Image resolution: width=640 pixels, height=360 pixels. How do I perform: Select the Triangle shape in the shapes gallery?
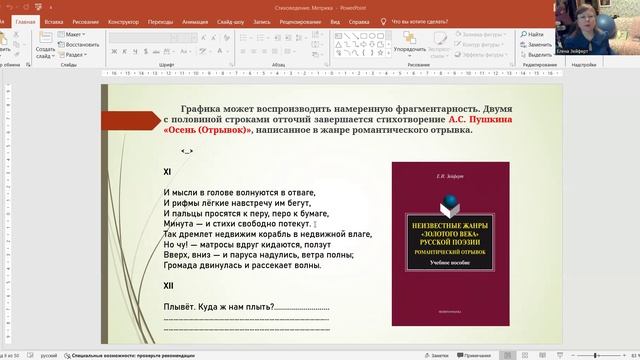pos(338,44)
